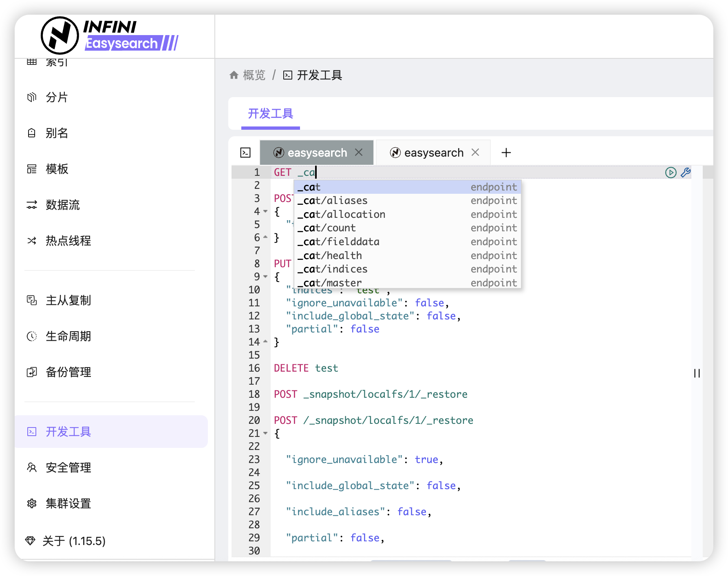The width and height of the screenshot is (728, 576).
Task: Open 集群设置 in sidebar menu
Action: (x=68, y=503)
